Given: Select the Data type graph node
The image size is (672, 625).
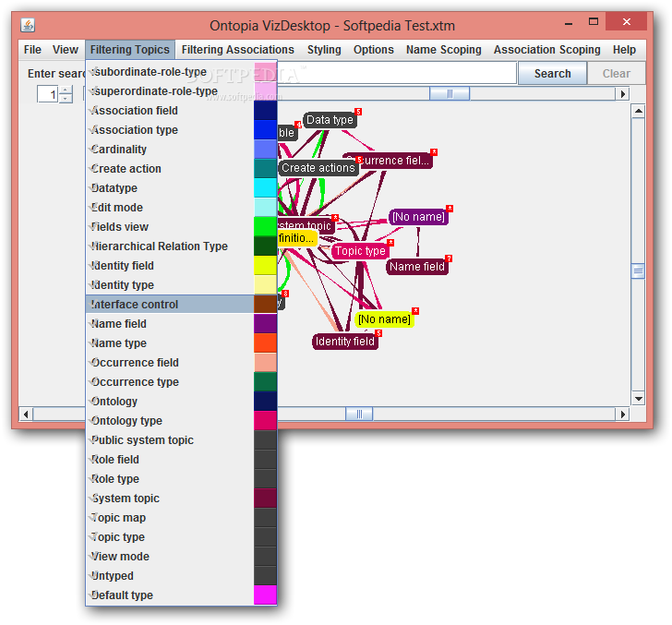Looking at the screenshot, I should [330, 120].
